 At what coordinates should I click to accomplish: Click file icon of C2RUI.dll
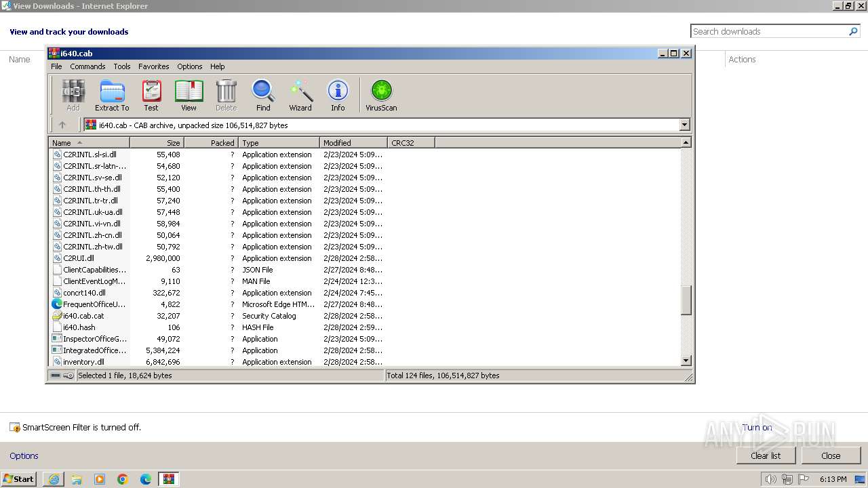pos(57,258)
